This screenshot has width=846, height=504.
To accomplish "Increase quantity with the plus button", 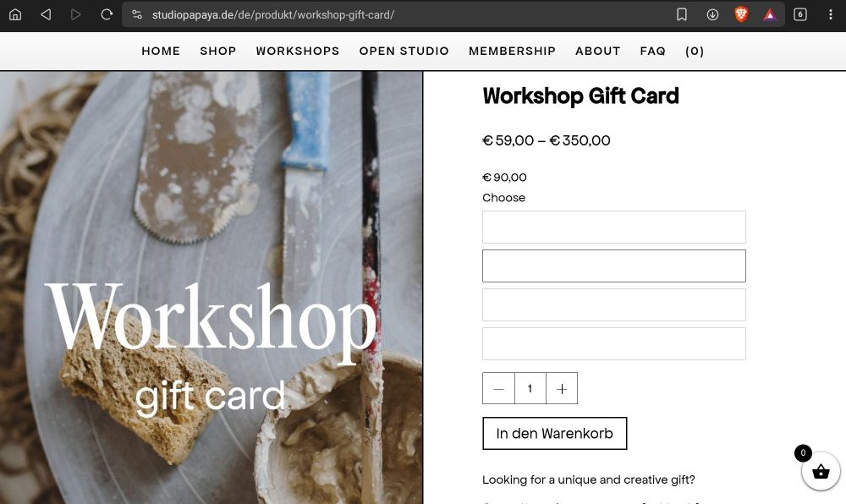I will pyautogui.click(x=562, y=388).
